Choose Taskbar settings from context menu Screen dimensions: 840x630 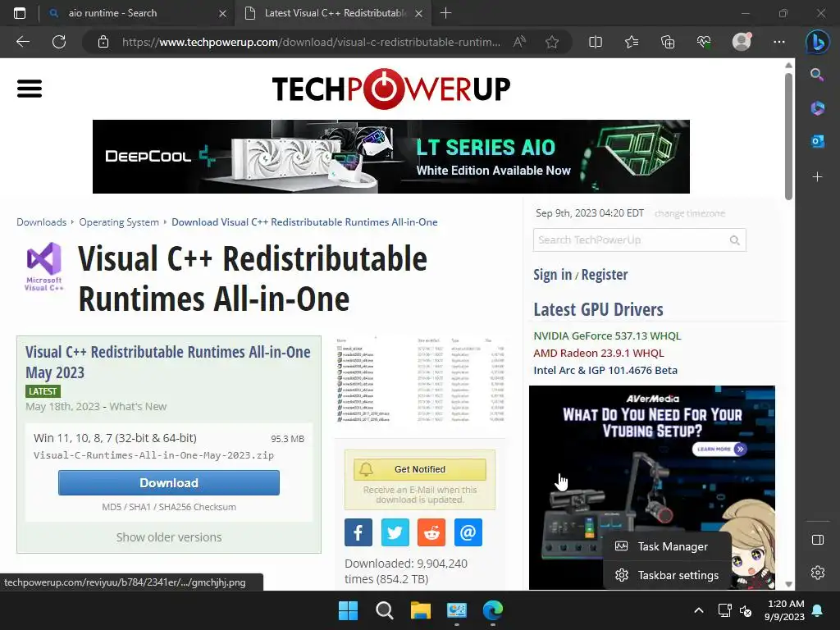pos(668,575)
